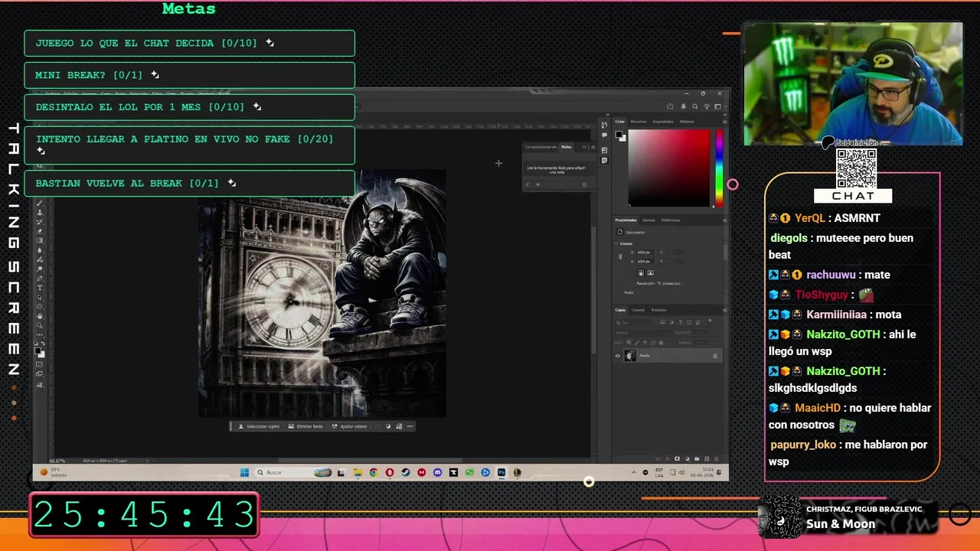Switch to the Bibliotecas tab
The height and width of the screenshot is (551, 980).
pyautogui.click(x=671, y=220)
